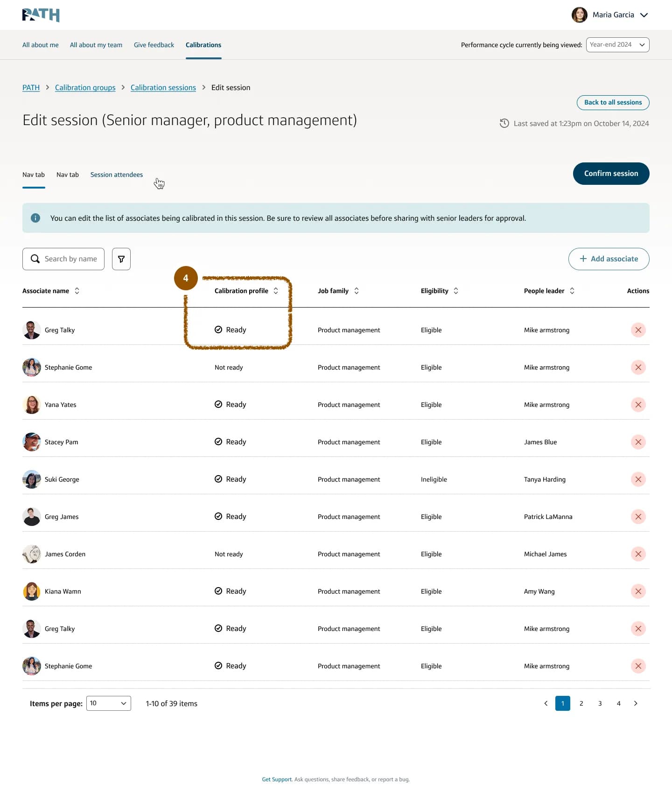Open Maria Garcia's profile avatar
Screen dimensions: 672x799
point(579,15)
